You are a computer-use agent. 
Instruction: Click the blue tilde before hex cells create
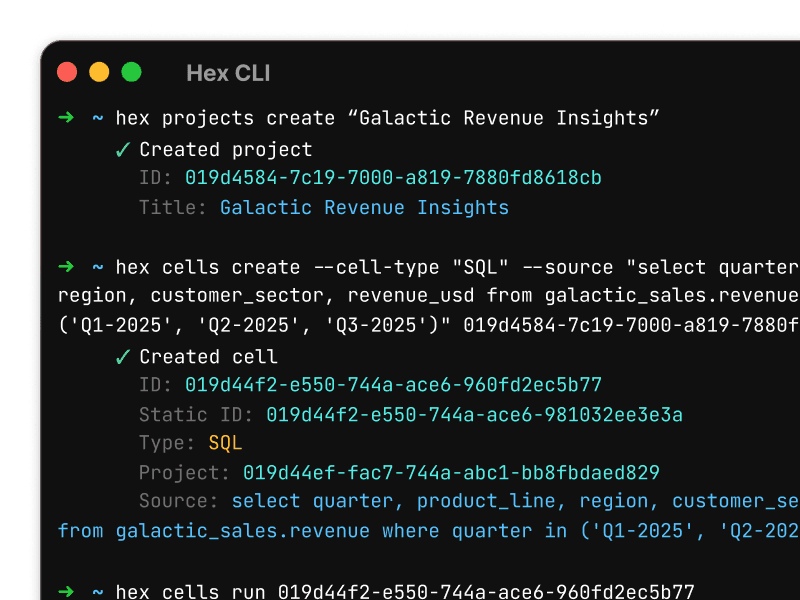(x=97, y=267)
